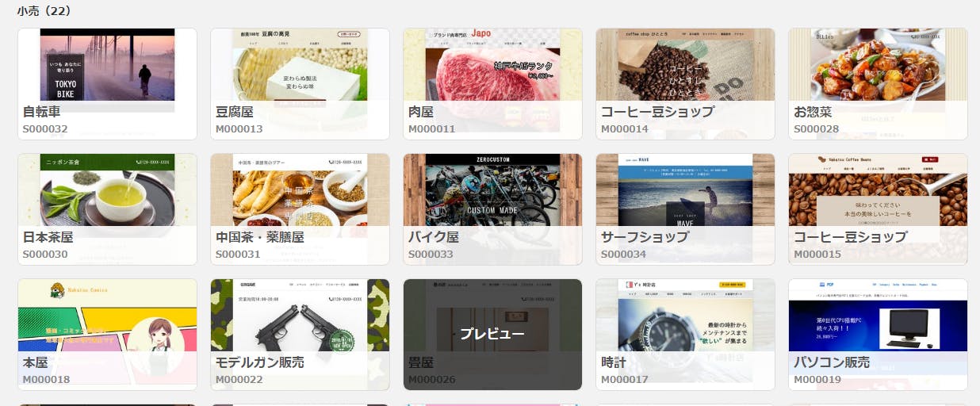980x406 pixels.
Task: Open the お惣菜 template S000028
Action: 878,84
